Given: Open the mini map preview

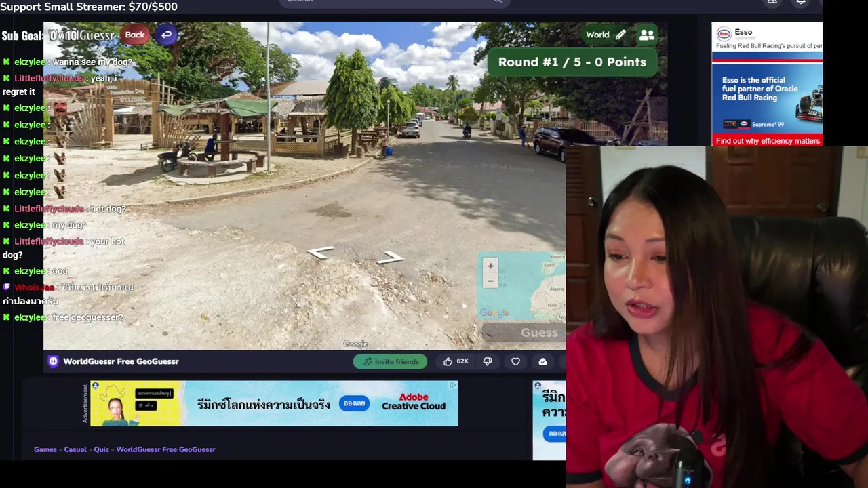Looking at the screenshot, I should pyautogui.click(x=522, y=286).
